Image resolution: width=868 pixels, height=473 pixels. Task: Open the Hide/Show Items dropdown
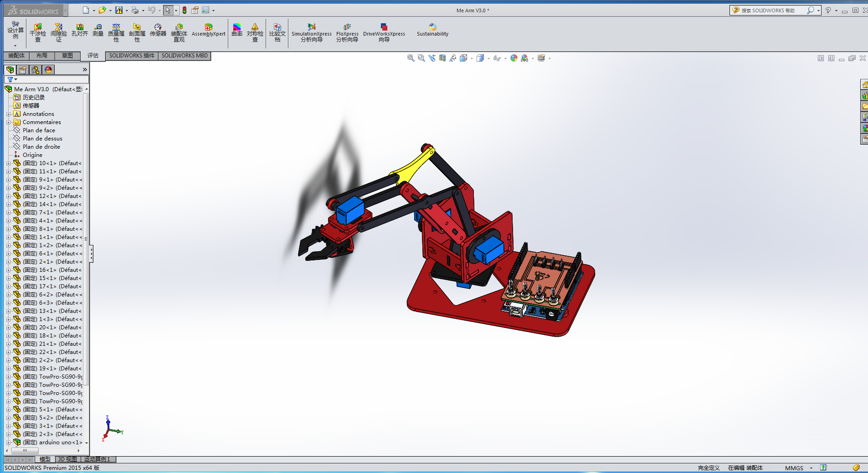click(505, 58)
